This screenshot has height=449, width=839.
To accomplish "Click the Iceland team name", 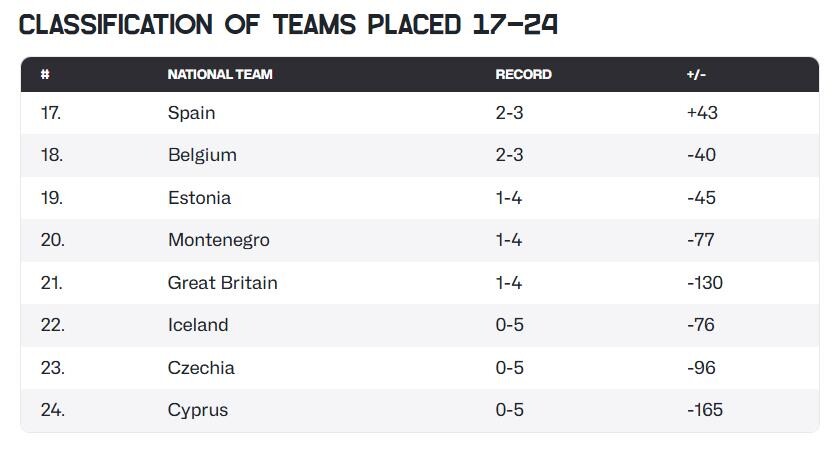I will tap(198, 325).
